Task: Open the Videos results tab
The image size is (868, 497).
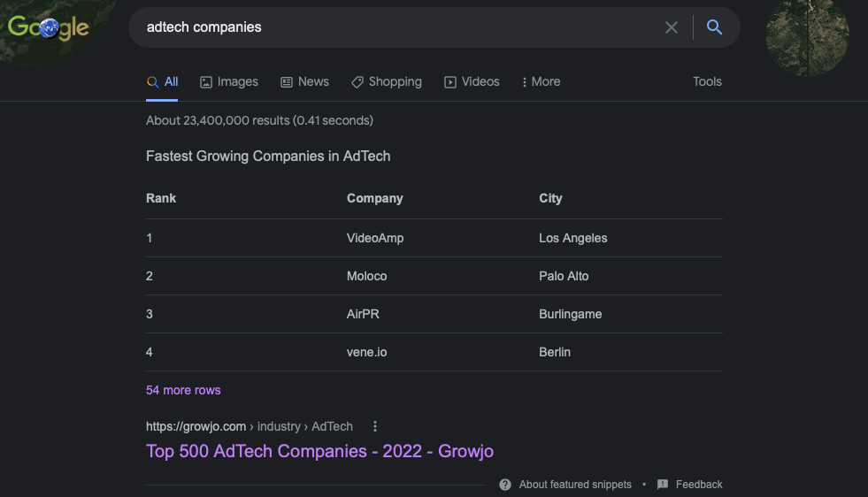Action: (472, 82)
